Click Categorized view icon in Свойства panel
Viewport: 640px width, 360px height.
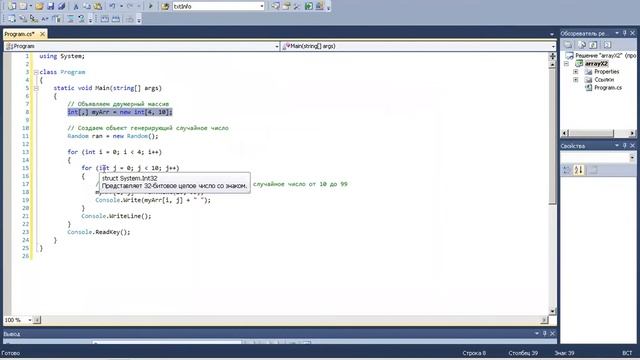[567, 170]
